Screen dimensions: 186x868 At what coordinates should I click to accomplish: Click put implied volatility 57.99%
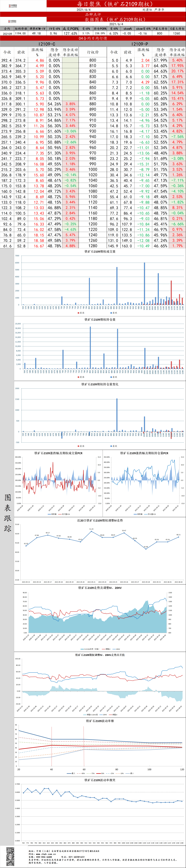[x=161, y=60]
